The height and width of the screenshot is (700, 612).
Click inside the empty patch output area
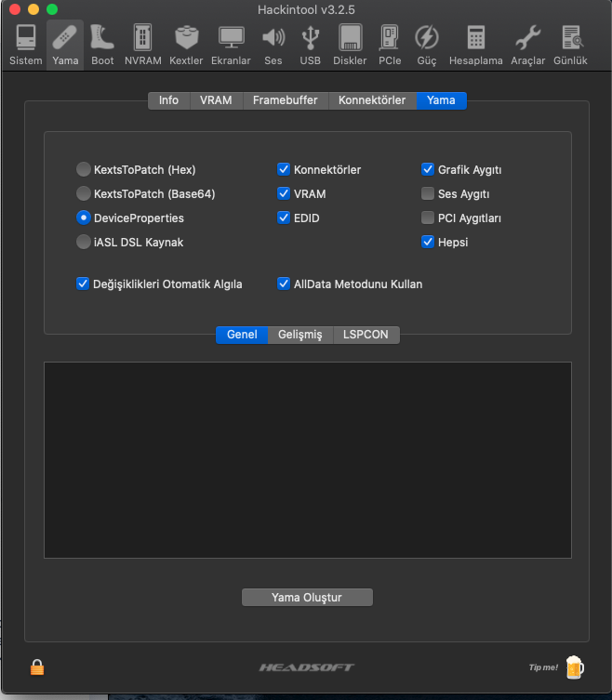[x=307, y=460]
